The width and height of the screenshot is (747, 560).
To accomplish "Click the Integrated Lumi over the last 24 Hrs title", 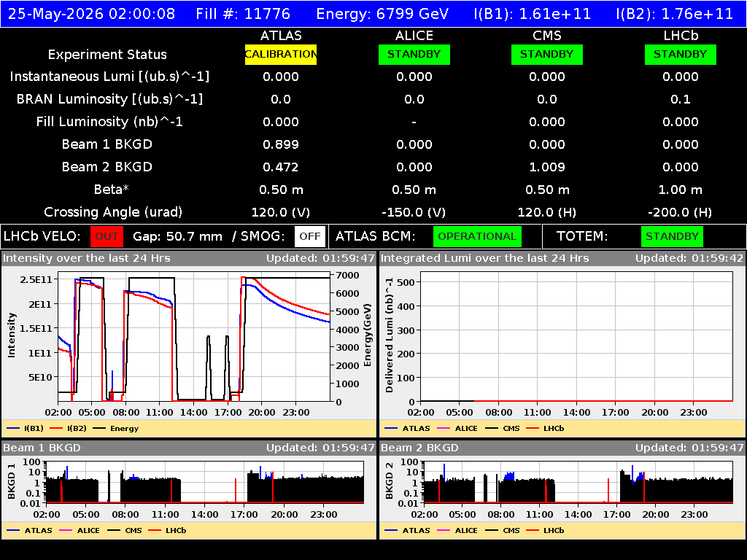I will tap(484, 258).
